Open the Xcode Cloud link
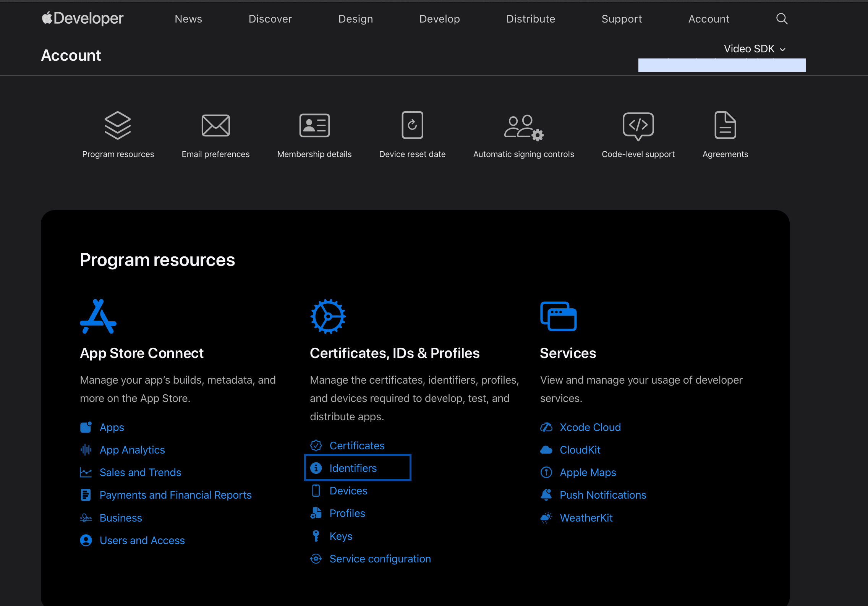Image resolution: width=868 pixels, height=606 pixels. coord(590,427)
